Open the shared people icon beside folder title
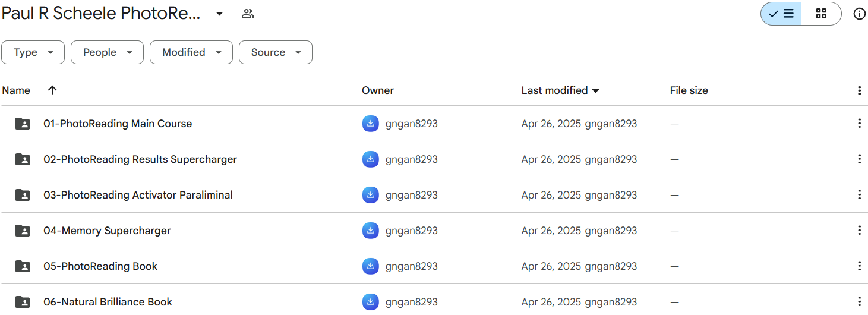This screenshot has width=868, height=315. click(248, 14)
